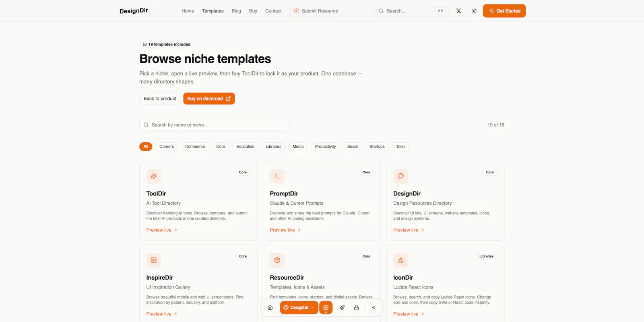Filter by the Productivity category chip
Viewport: 644px width, 322px height.
coord(325,147)
